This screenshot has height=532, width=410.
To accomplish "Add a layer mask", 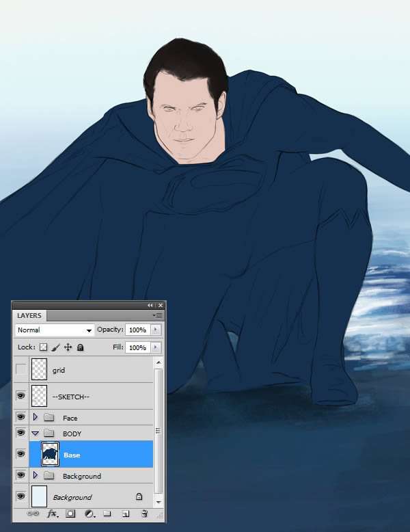I will (x=70, y=514).
